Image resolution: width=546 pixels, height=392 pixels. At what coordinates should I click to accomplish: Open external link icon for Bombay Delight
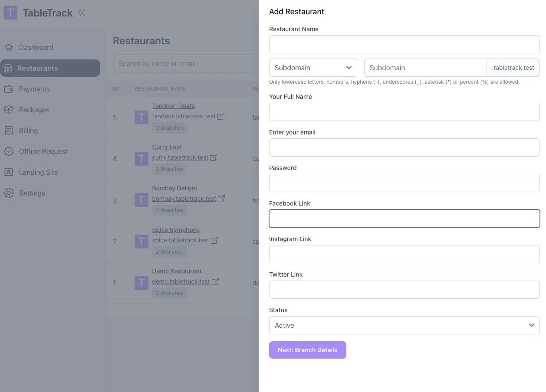[221, 199]
